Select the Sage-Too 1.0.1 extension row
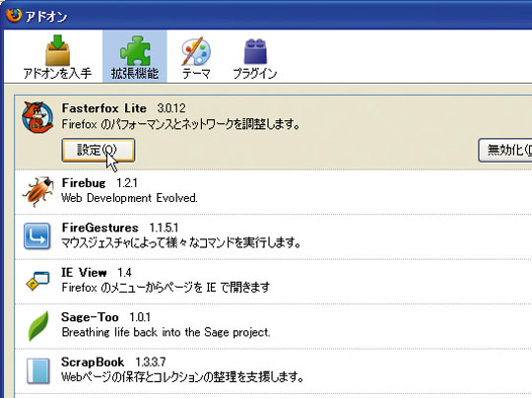 [273, 326]
